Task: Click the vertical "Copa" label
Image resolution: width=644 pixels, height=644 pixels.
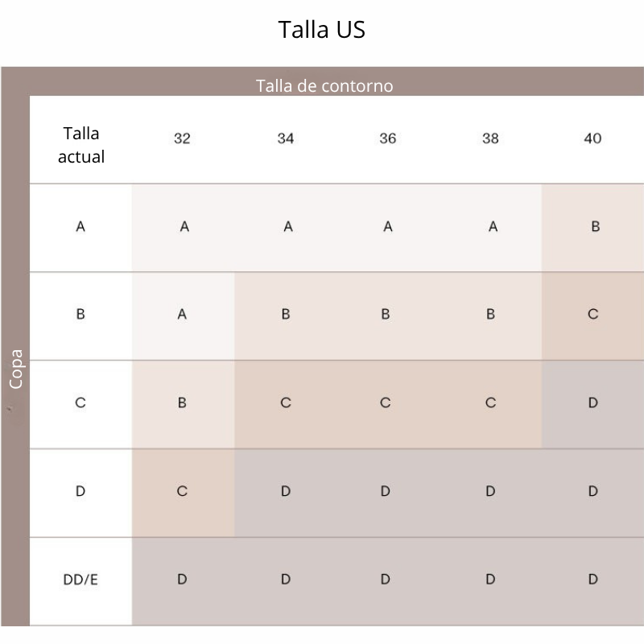Action: [x=16, y=369]
